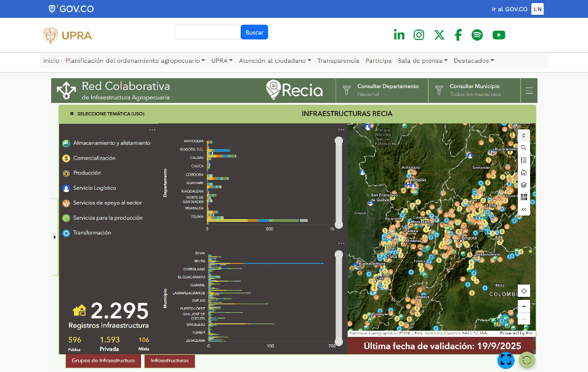Open the Consultar Municipio filter dropdown

pos(474,90)
